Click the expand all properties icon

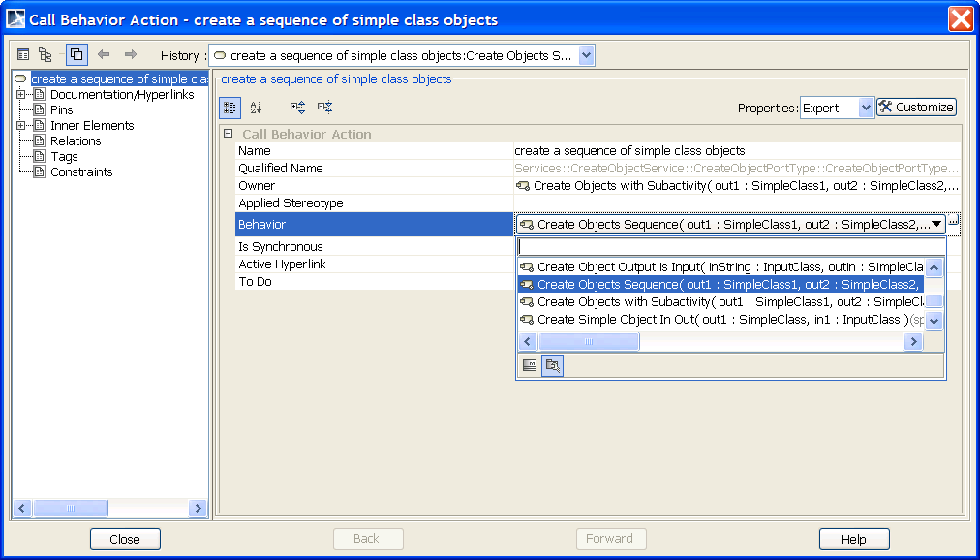297,108
